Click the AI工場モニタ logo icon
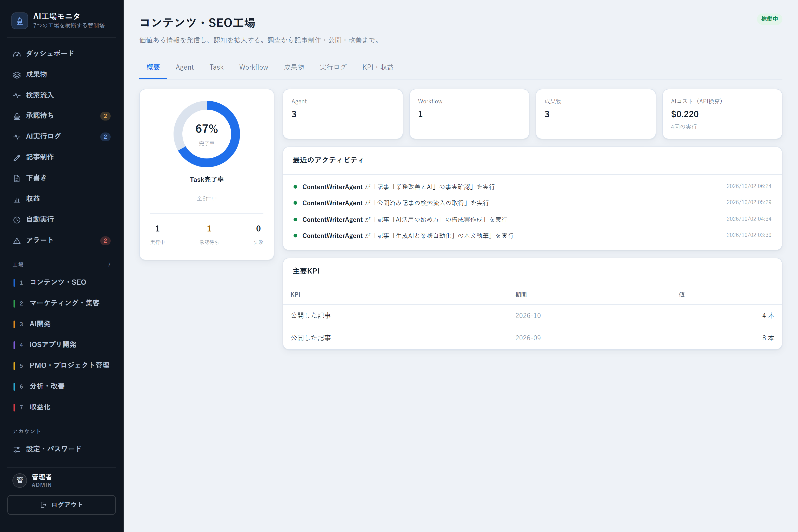The image size is (798, 532). (20, 21)
